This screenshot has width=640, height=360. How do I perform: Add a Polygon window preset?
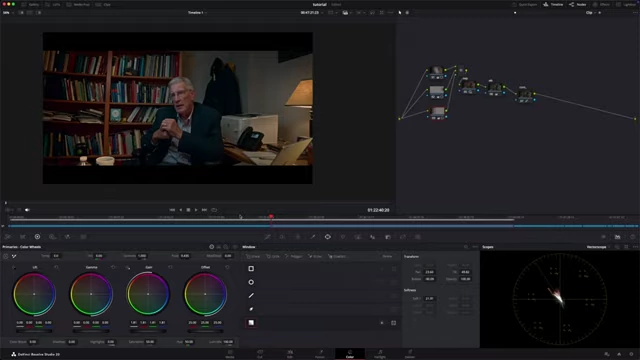294,256
